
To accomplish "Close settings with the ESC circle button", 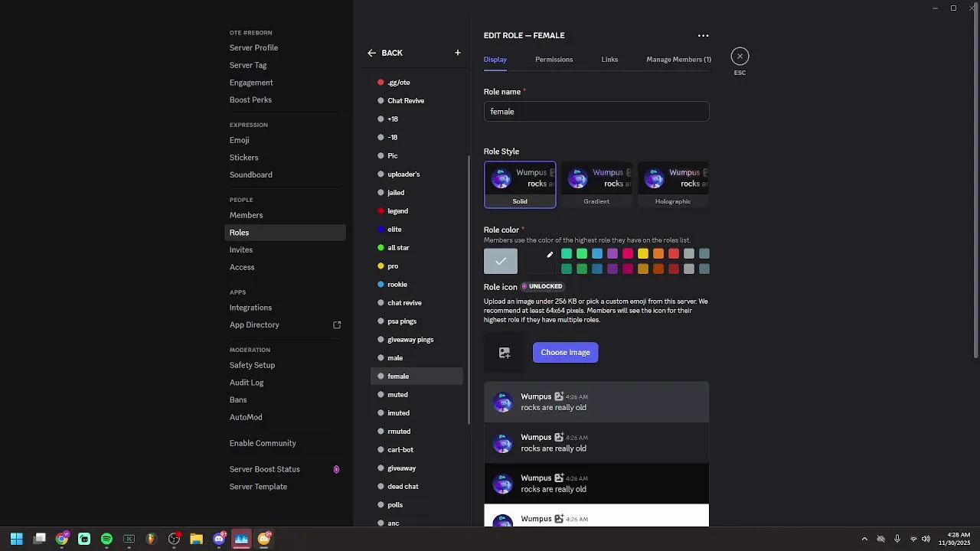I will pos(740,56).
